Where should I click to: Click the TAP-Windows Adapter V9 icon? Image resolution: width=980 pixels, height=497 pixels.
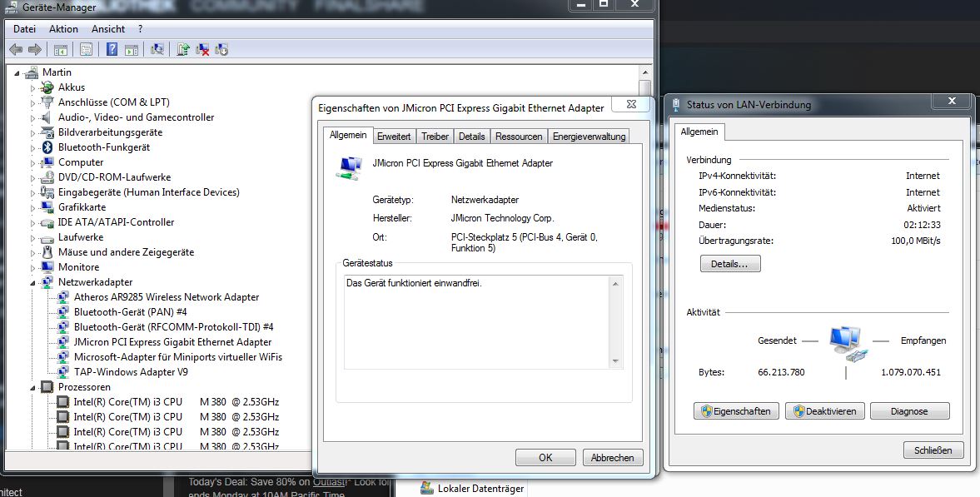(62, 373)
